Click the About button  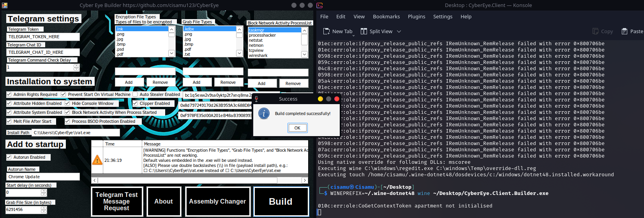click(164, 202)
